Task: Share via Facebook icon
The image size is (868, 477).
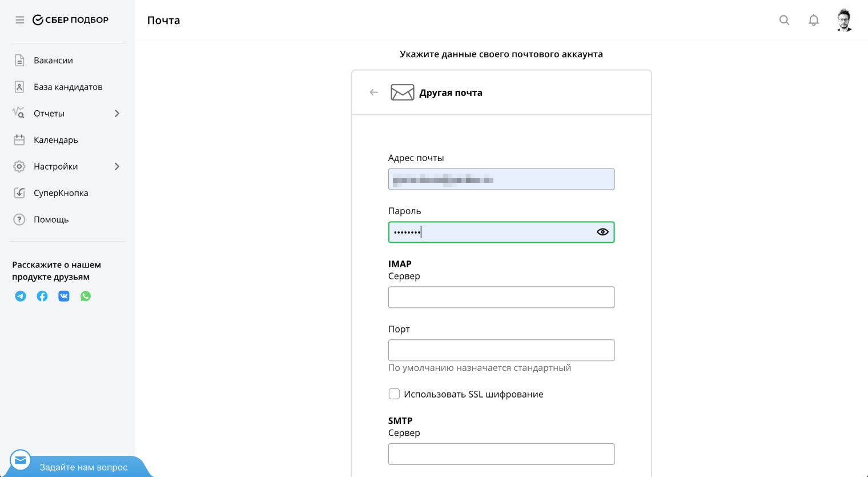Action: point(42,296)
